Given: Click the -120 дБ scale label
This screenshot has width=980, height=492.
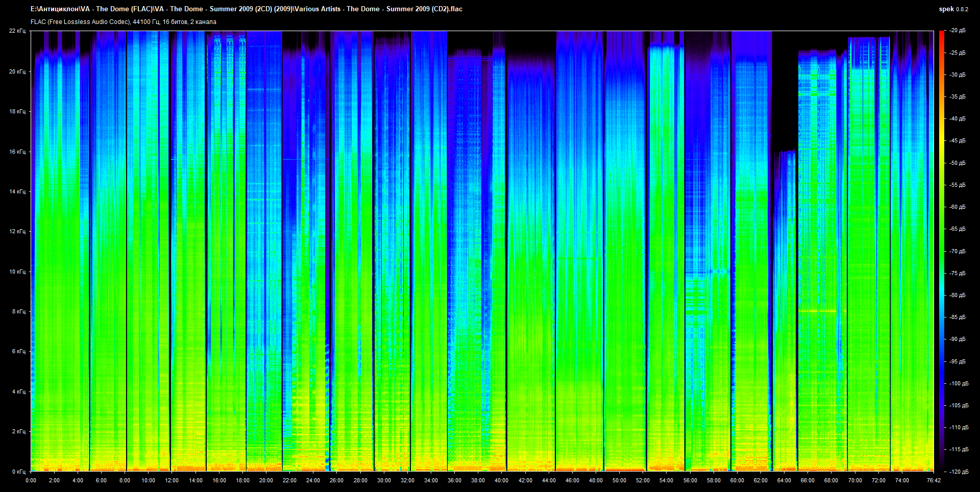Looking at the screenshot, I should point(959,472).
